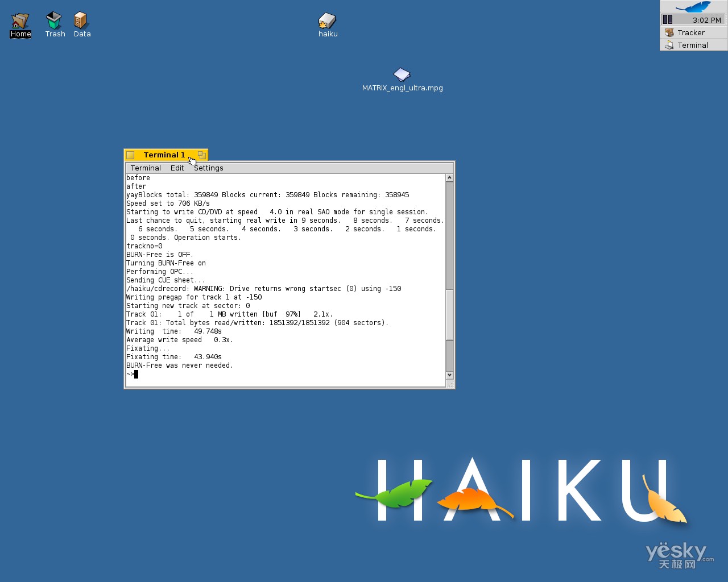This screenshot has width=728, height=582.
Task: Open the Settings menu in Terminal window
Action: [209, 168]
